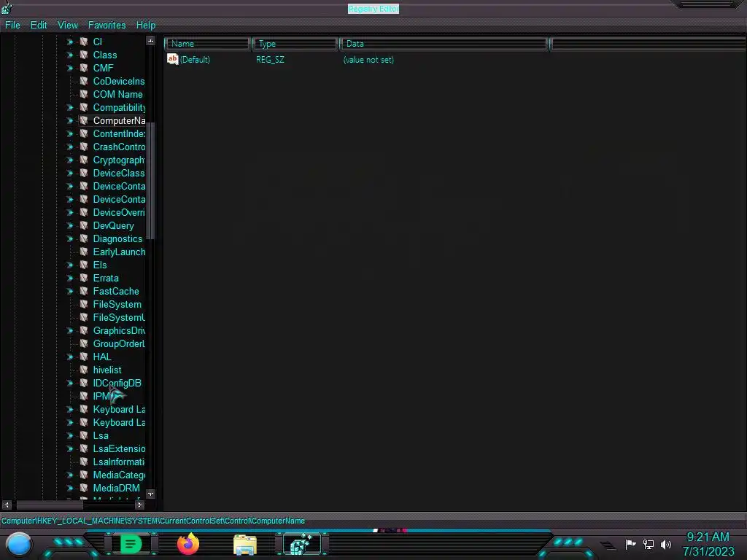Click the Cryptography folder icon
Screen dimensions: 747x560
(84, 160)
